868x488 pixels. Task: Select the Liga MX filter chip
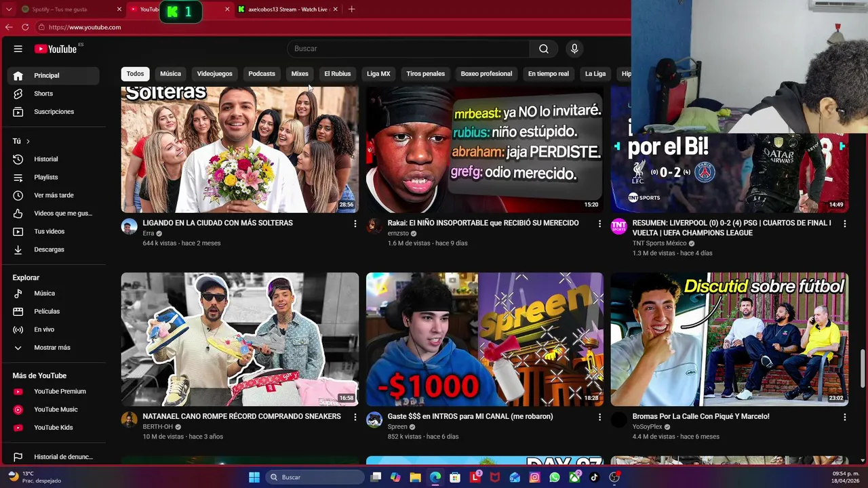[378, 74]
